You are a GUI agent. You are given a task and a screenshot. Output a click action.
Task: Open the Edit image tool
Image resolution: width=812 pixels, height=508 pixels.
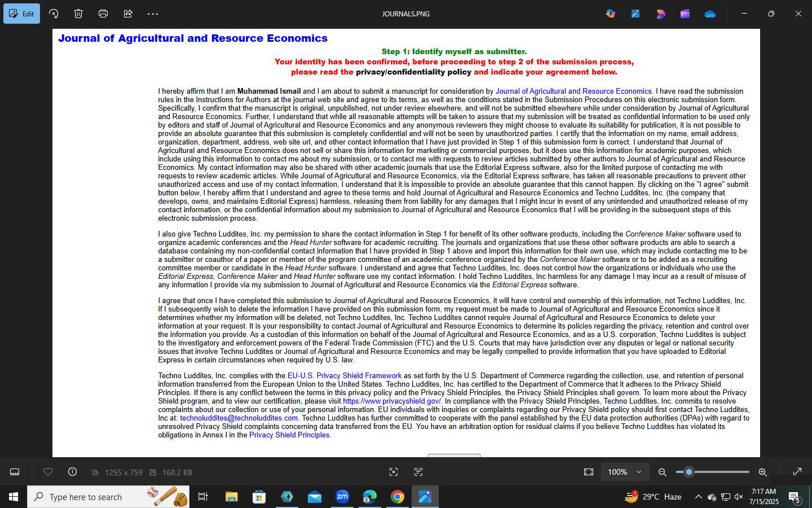point(21,14)
